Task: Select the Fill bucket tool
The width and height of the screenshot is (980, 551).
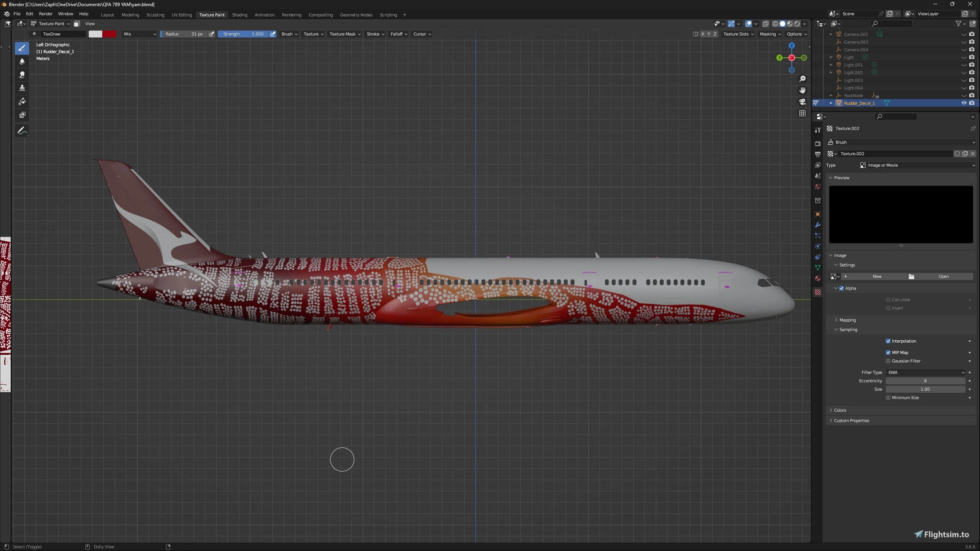Action: tap(22, 101)
